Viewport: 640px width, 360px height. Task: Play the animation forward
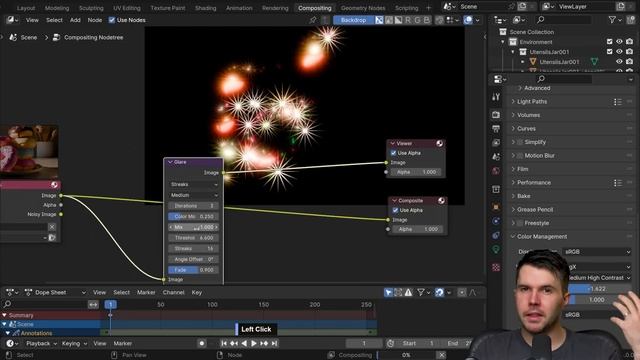254,344
